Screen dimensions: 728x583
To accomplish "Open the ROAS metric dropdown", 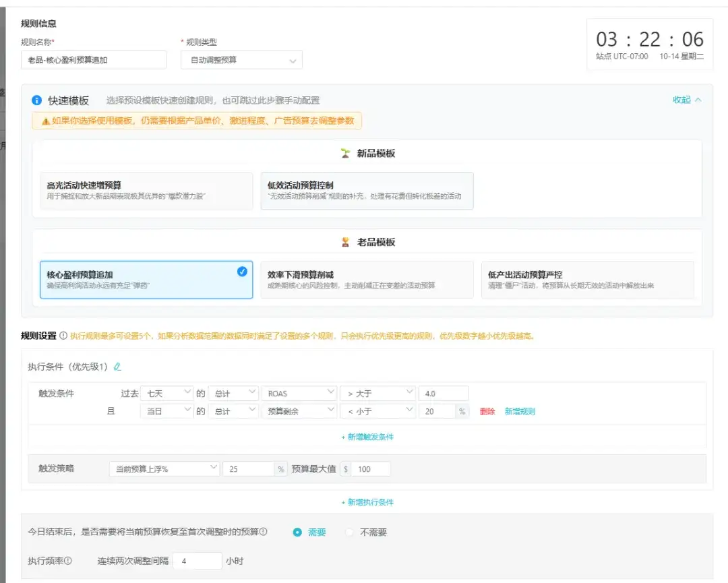I will pos(299,394).
